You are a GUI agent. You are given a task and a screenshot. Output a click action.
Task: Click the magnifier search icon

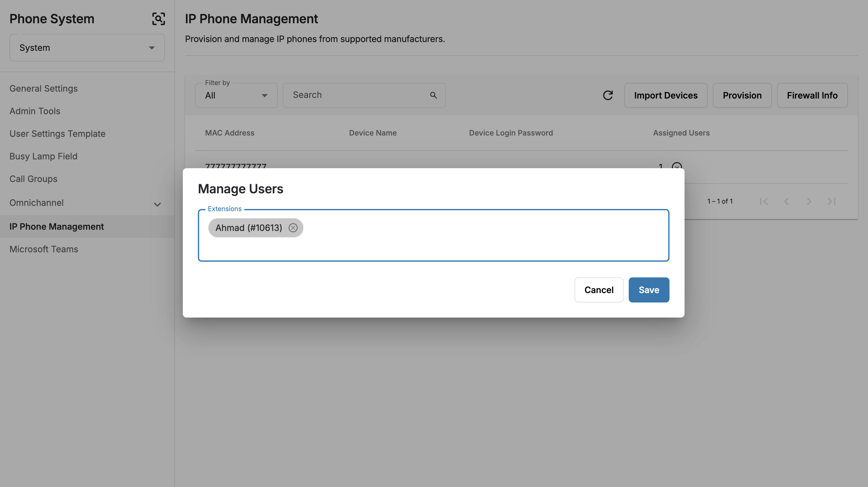point(433,95)
